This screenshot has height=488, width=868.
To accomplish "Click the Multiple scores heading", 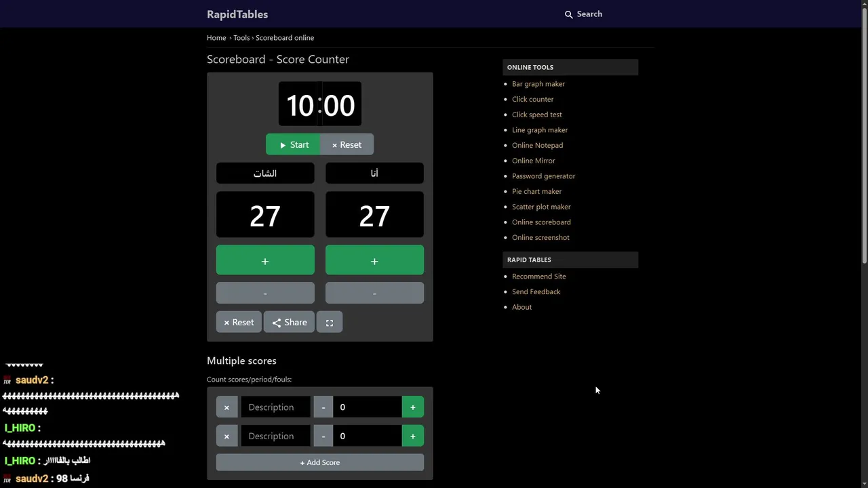I will 241,361.
